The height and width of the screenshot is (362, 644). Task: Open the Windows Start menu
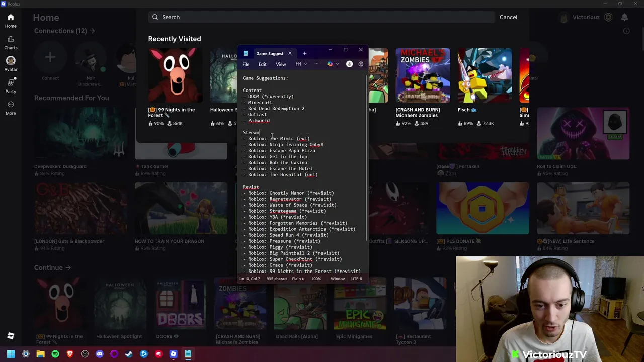pyautogui.click(x=11, y=354)
